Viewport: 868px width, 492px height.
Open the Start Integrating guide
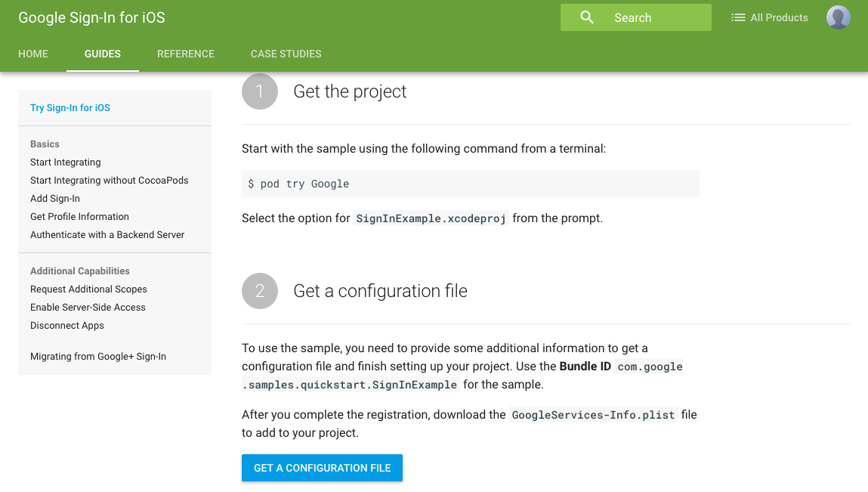(65, 162)
